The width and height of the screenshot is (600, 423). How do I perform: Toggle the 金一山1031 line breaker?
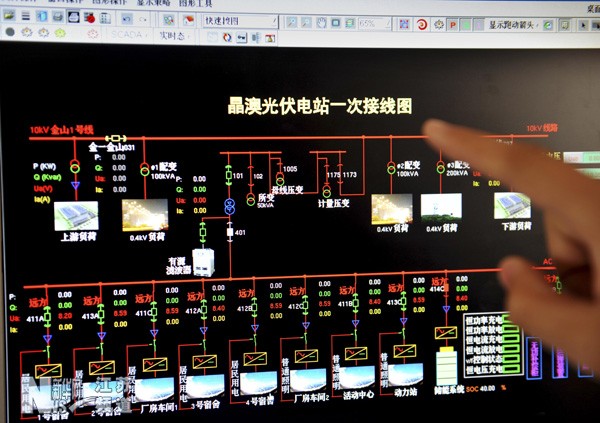(117, 138)
